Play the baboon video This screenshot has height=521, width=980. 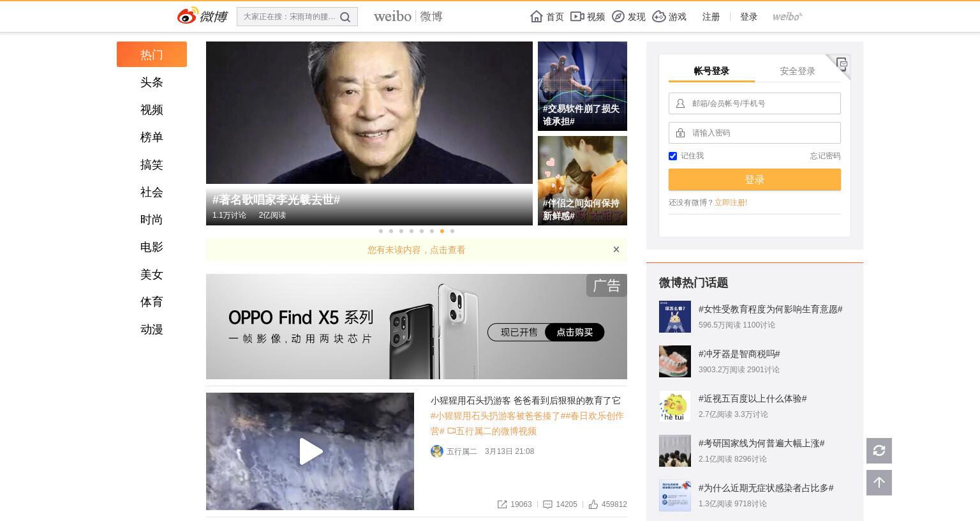[x=310, y=451]
